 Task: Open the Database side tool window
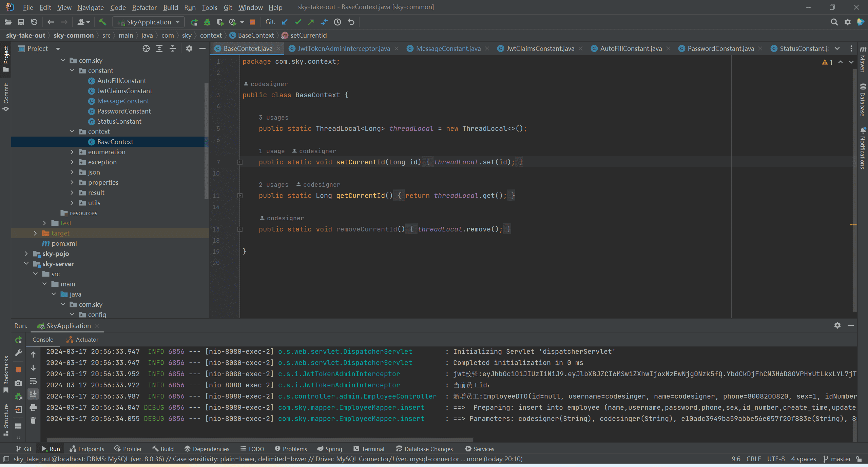863,100
